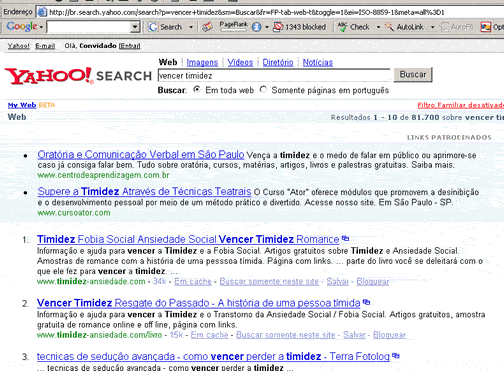Open the Check dropdown arrow

tap(378, 27)
